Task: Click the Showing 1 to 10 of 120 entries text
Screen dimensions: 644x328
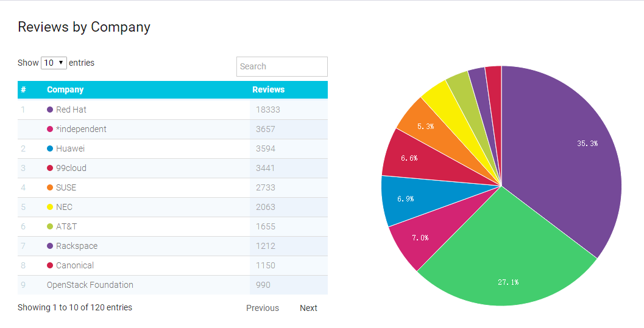Action: coord(75,307)
